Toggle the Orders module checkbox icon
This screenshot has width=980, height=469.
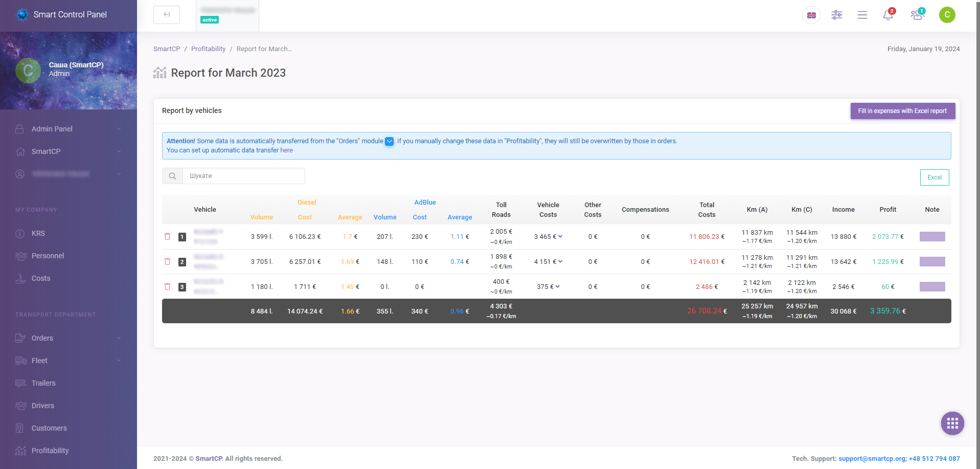[x=390, y=141]
